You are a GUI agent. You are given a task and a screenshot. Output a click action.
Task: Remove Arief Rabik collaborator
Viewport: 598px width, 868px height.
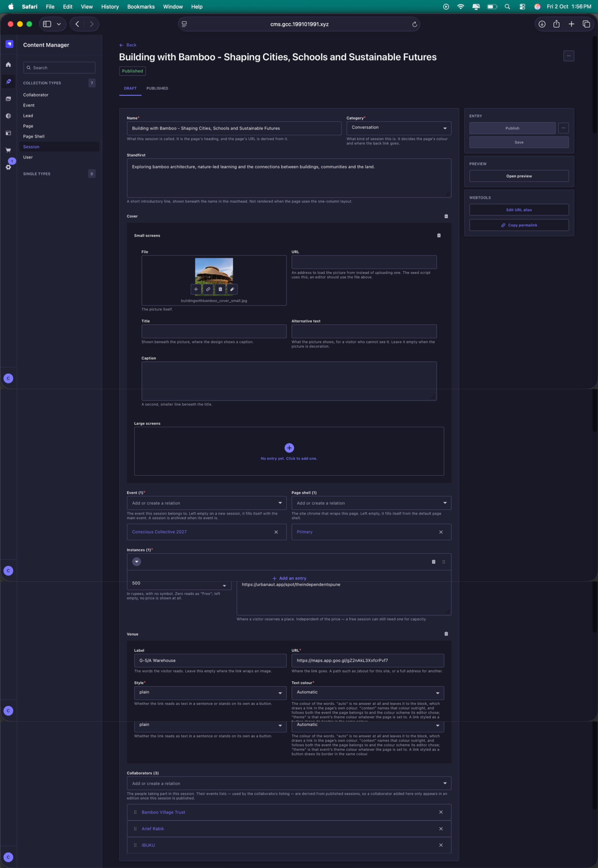coord(441,829)
